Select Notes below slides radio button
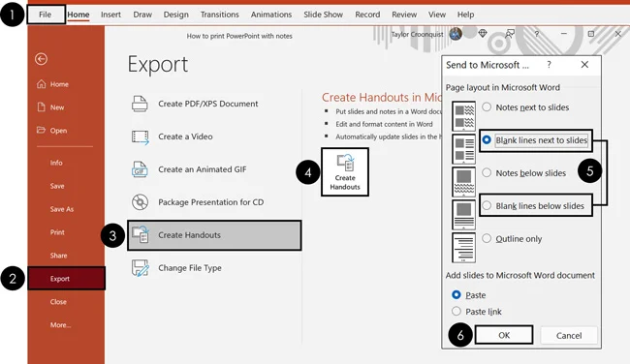Viewport: 630px width, 364px height. click(487, 173)
